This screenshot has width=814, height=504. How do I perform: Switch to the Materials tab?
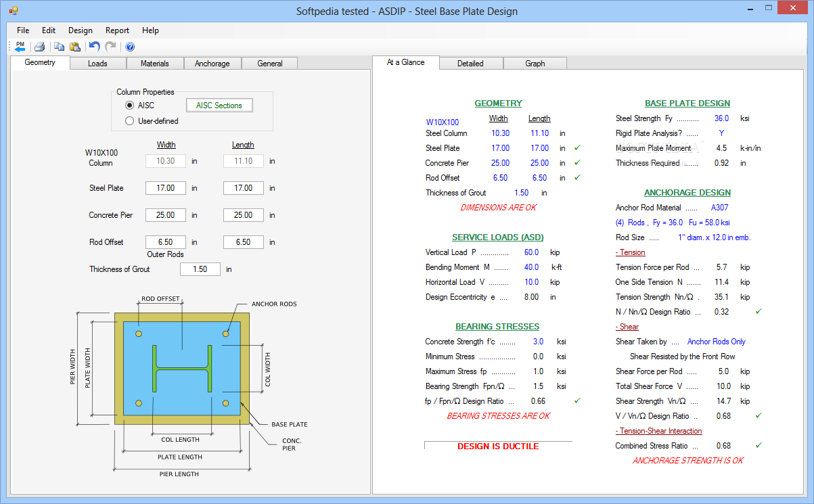coord(155,64)
